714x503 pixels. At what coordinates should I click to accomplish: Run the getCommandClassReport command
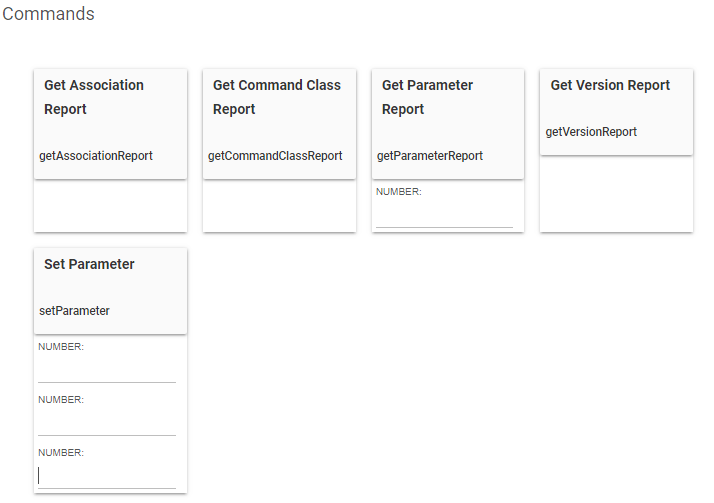point(275,156)
